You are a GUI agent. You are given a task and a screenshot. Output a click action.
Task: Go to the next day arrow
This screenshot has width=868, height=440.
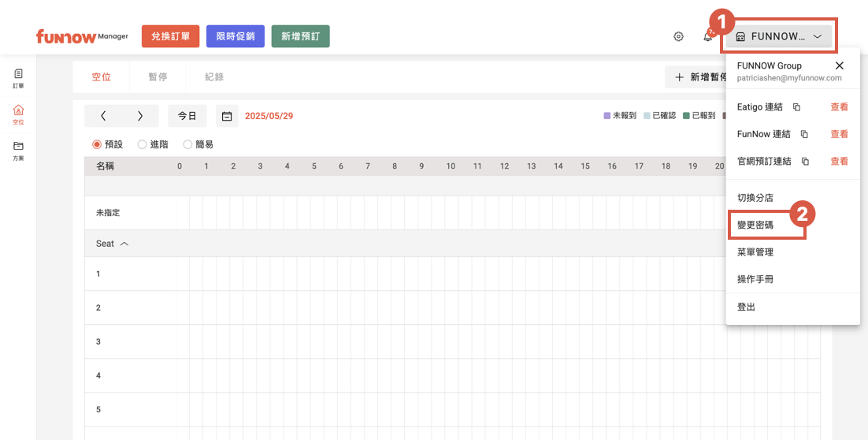pyautogui.click(x=140, y=116)
